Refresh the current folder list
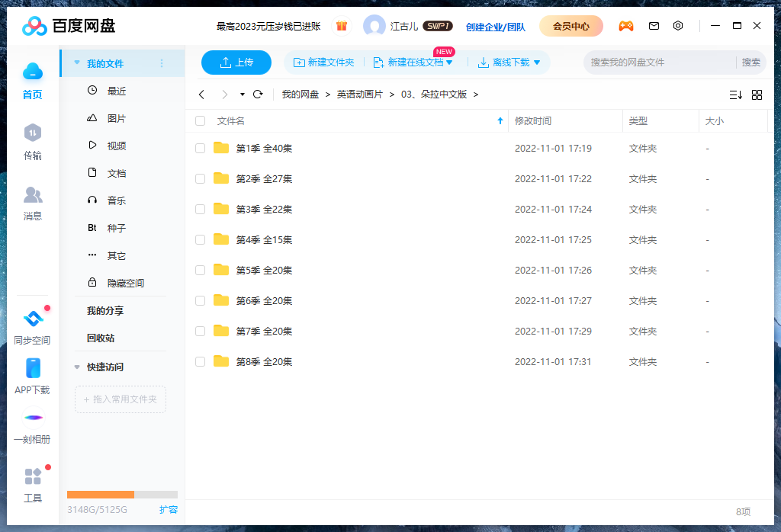The height and width of the screenshot is (532, 781). [258, 95]
